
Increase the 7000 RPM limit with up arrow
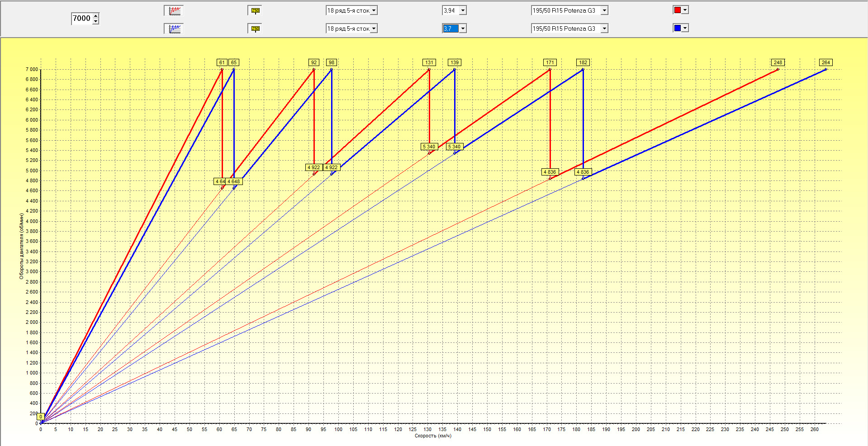coord(95,16)
